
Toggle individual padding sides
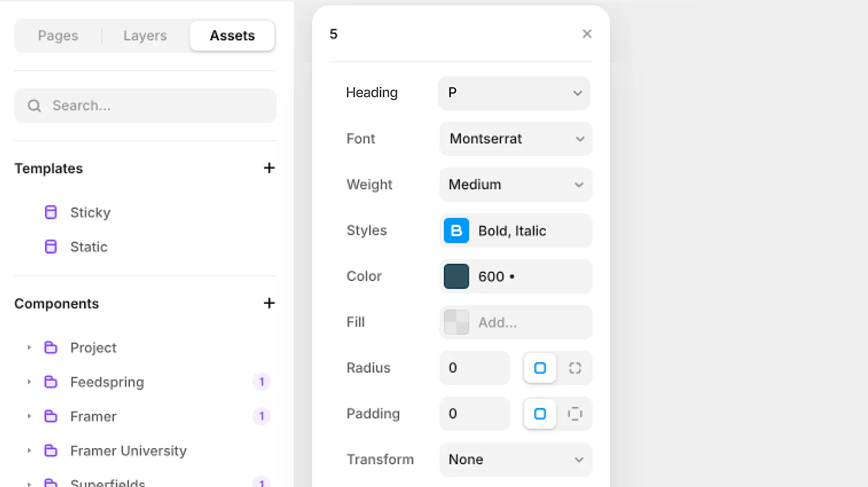[x=575, y=414]
